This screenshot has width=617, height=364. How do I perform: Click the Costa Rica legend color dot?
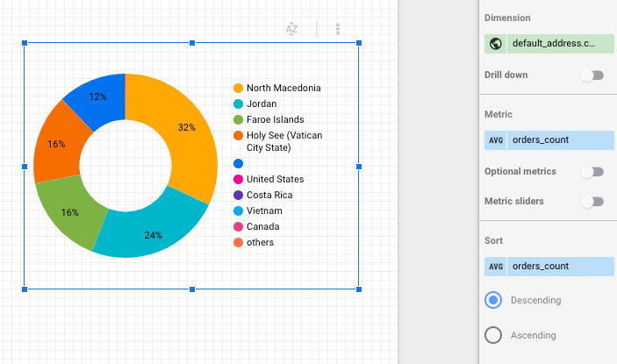pyautogui.click(x=238, y=195)
